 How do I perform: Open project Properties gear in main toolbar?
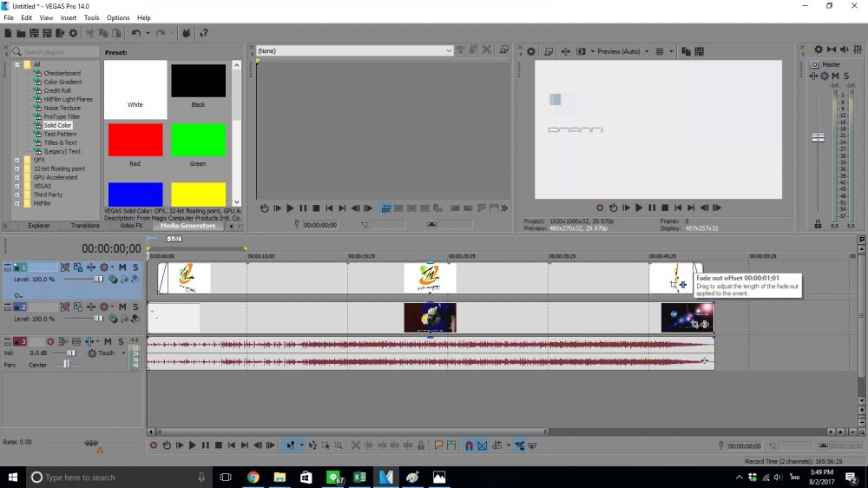click(73, 33)
